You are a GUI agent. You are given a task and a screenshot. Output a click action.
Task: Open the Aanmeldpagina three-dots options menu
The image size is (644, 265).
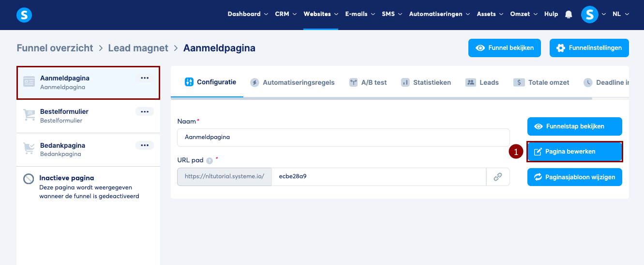point(145,78)
